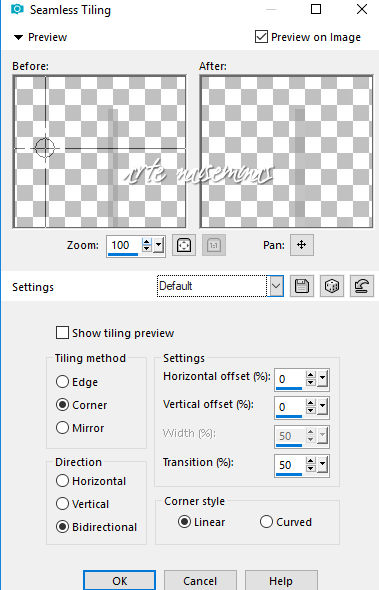
Task: Confirm with the OK button
Action: (119, 581)
